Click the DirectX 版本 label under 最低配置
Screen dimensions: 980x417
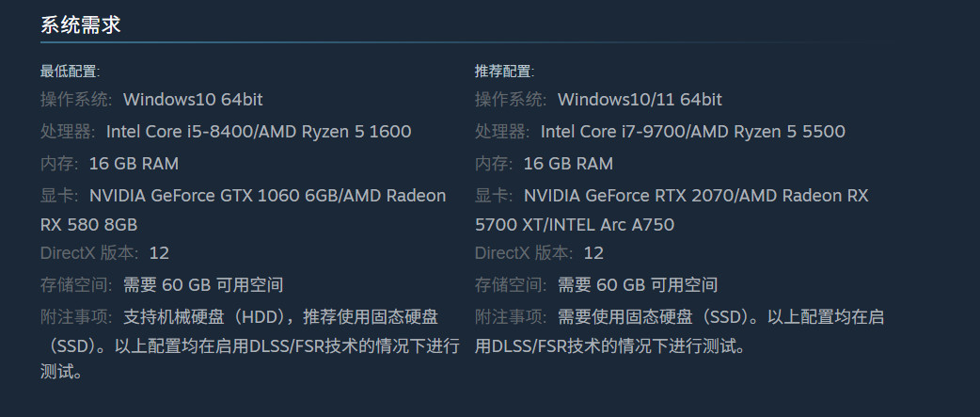point(89,253)
